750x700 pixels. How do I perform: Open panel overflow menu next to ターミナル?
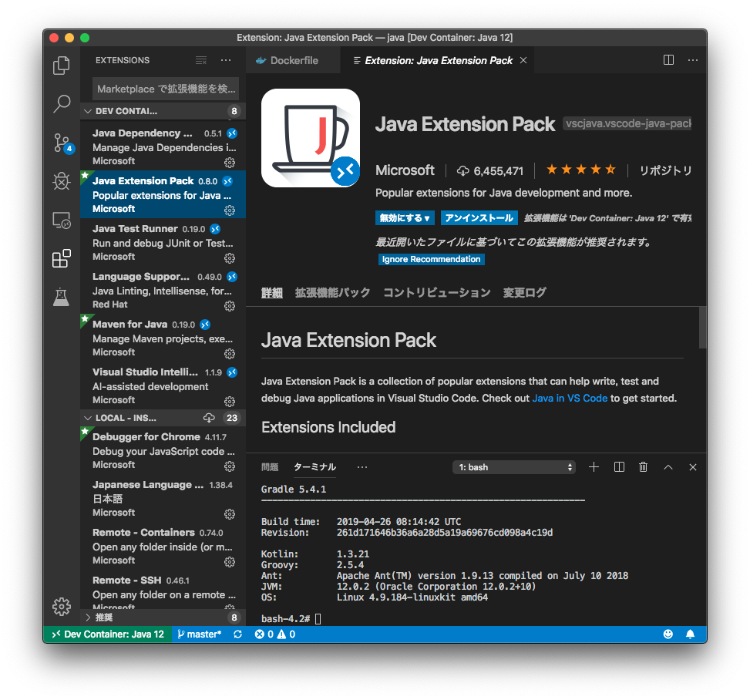(x=362, y=467)
